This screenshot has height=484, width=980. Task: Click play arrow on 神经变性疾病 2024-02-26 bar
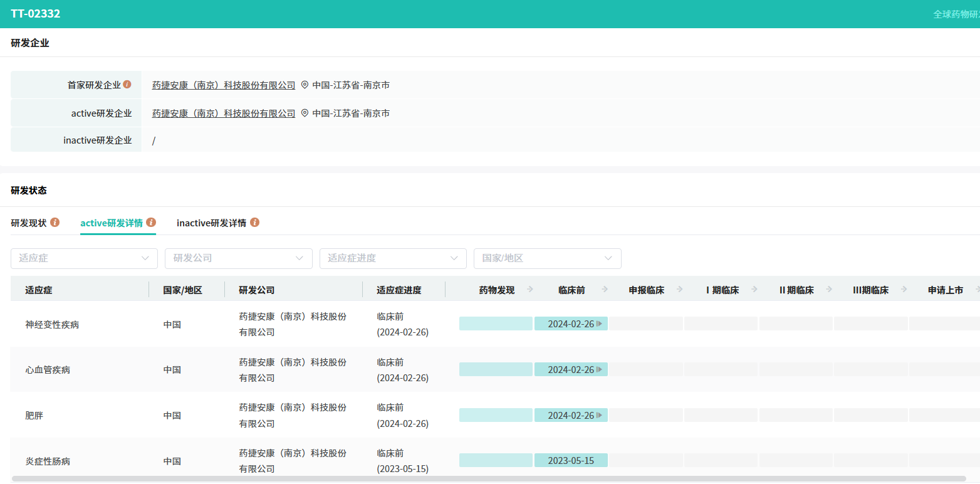(x=600, y=324)
